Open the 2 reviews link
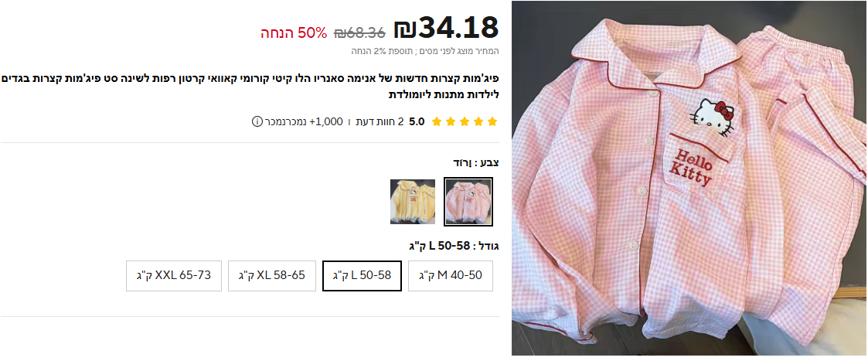The image size is (868, 361). (x=383, y=121)
